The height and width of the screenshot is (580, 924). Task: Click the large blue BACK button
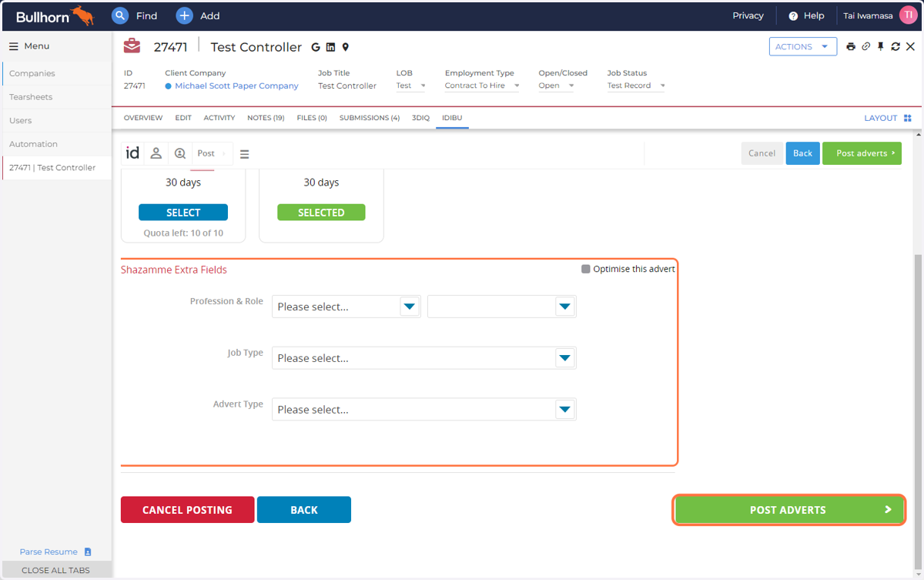(x=304, y=510)
